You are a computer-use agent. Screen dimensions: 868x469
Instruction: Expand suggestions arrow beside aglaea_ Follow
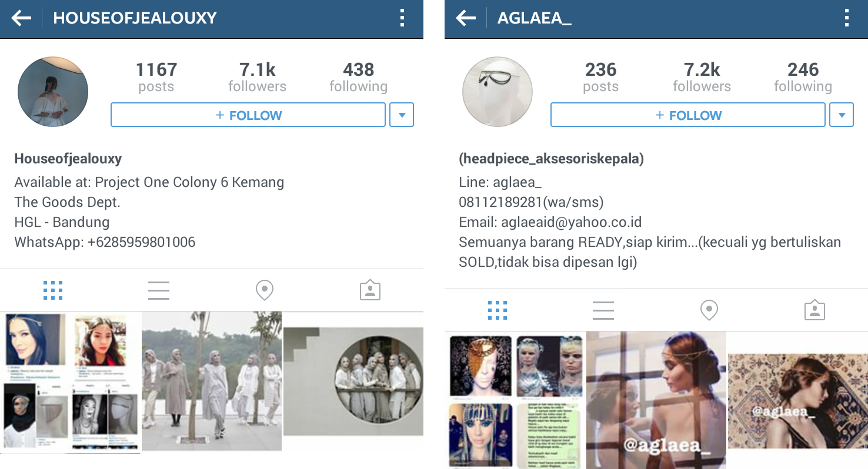point(842,115)
